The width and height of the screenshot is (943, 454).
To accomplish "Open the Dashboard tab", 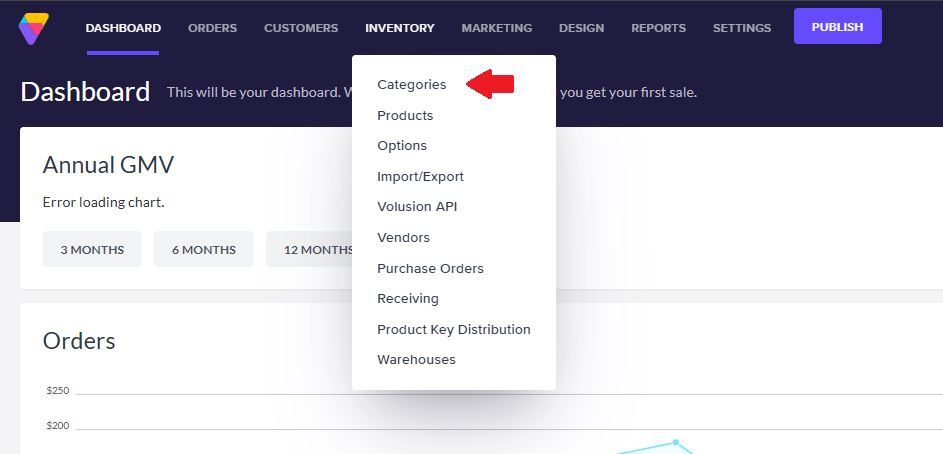I will pyautogui.click(x=123, y=28).
